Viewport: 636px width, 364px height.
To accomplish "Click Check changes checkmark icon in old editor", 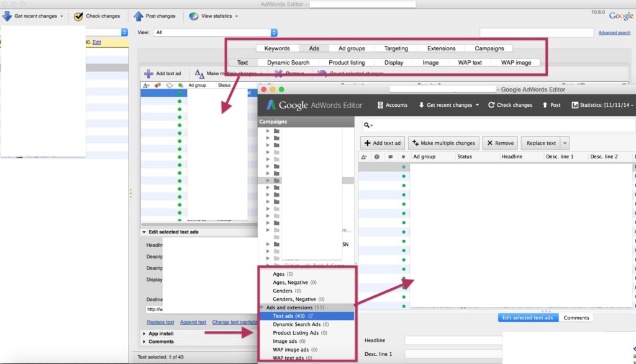I will (x=78, y=16).
